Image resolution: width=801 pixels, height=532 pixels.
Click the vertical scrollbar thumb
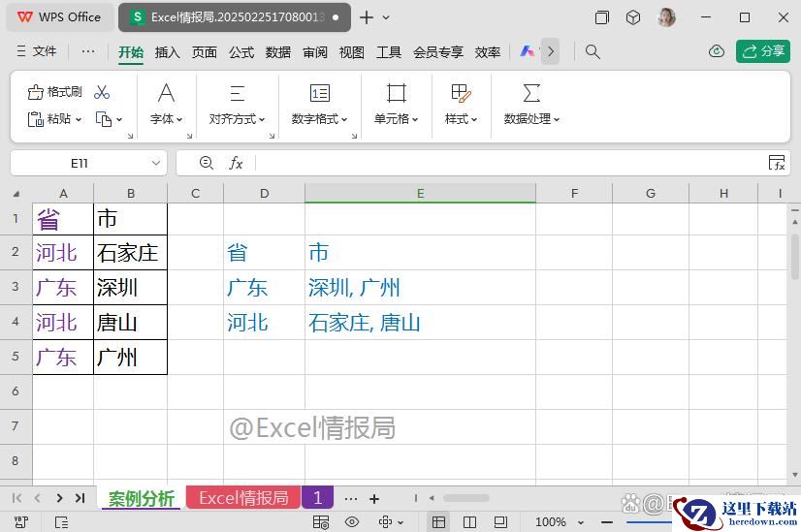coord(795,255)
